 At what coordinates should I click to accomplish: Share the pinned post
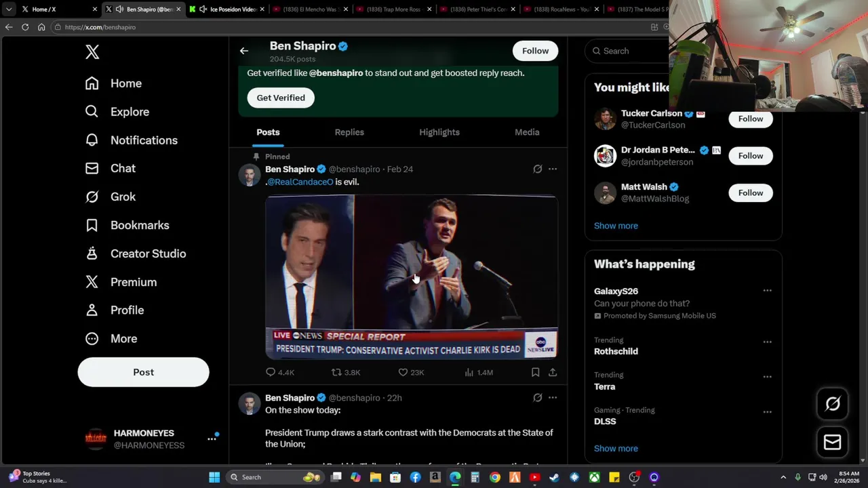click(x=553, y=372)
